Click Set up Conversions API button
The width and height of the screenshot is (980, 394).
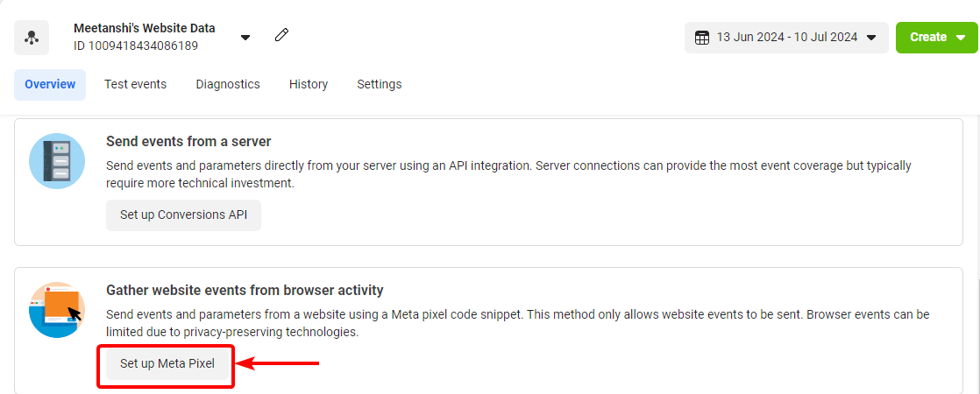[x=183, y=215]
